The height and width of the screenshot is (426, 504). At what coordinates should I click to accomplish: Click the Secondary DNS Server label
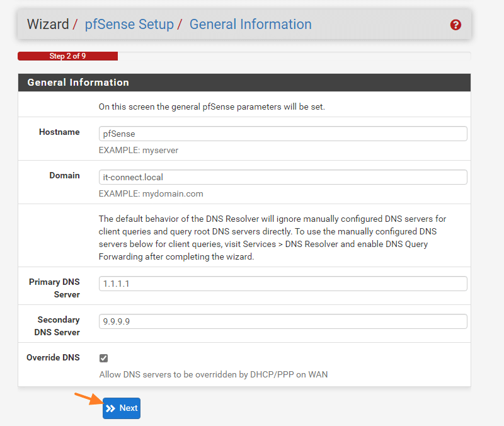coord(59,326)
